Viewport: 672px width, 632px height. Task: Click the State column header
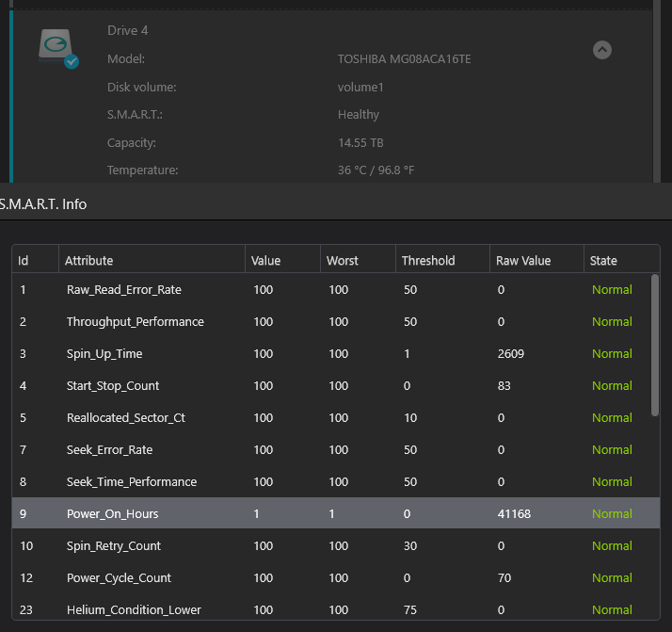point(621,260)
